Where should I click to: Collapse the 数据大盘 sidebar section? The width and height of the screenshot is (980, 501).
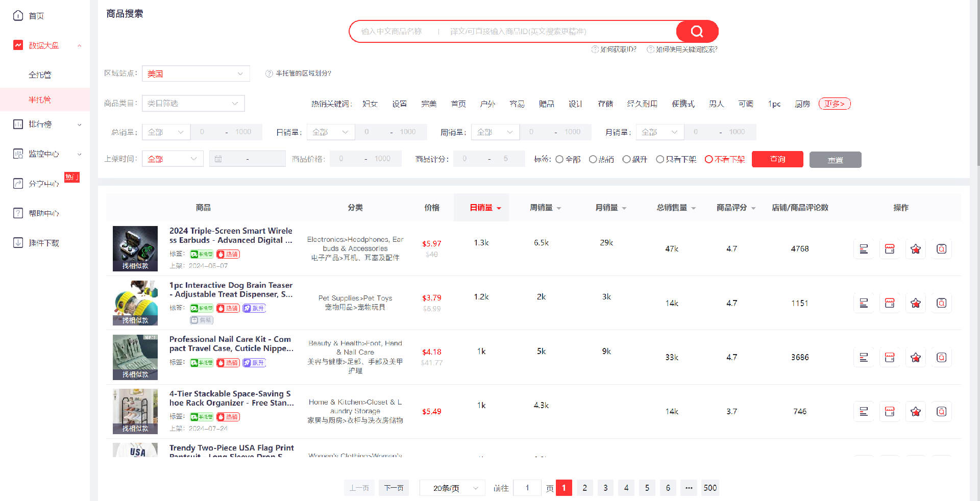[80, 45]
